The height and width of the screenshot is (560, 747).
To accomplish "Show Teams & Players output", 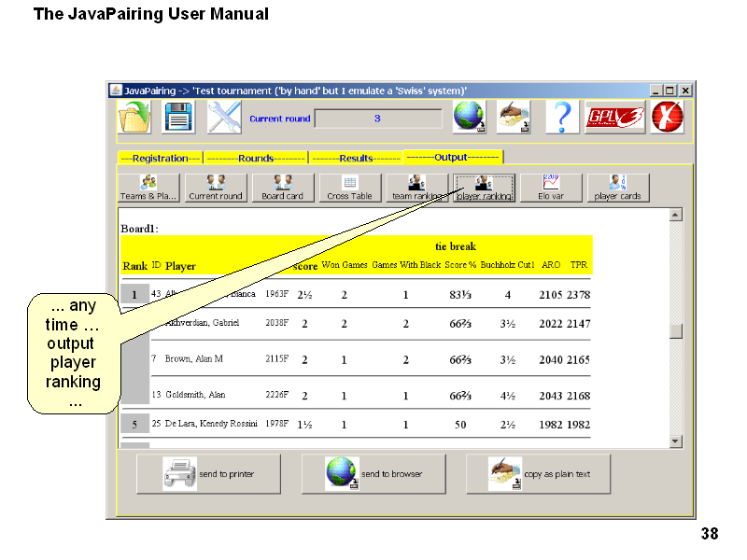I will click(x=148, y=189).
